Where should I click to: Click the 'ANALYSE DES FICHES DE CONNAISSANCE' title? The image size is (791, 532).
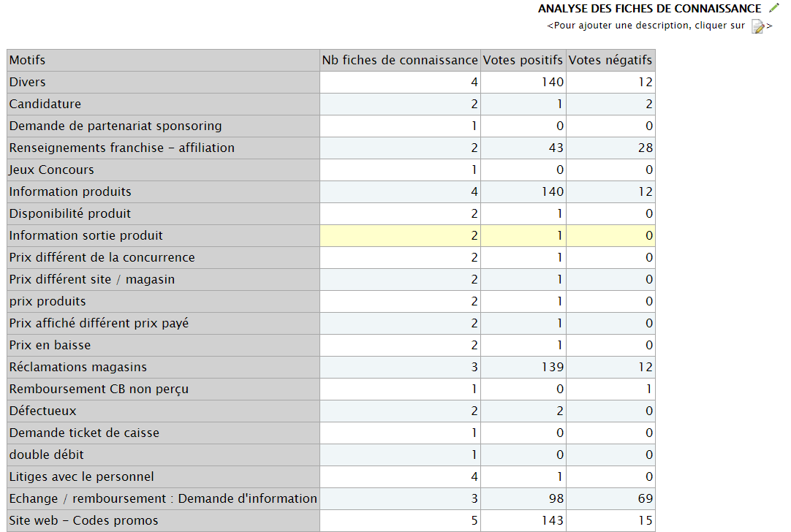649,9
